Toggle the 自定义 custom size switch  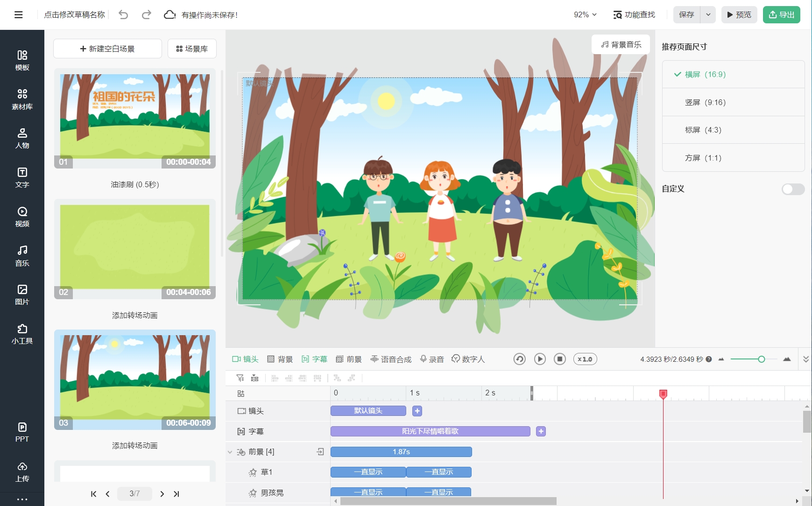[793, 189]
